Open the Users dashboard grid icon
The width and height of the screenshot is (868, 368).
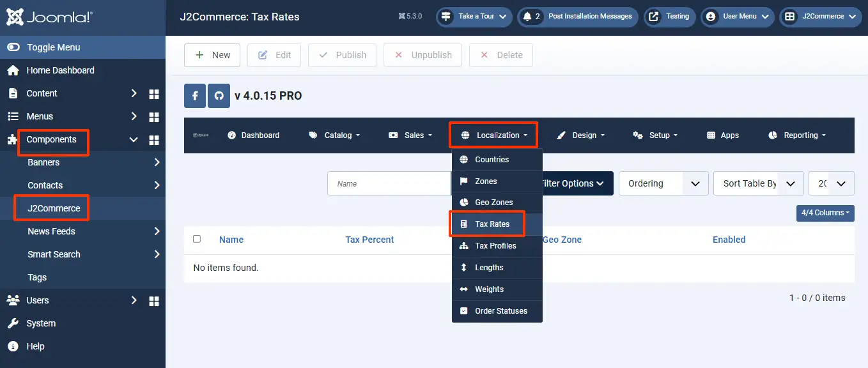coord(154,301)
